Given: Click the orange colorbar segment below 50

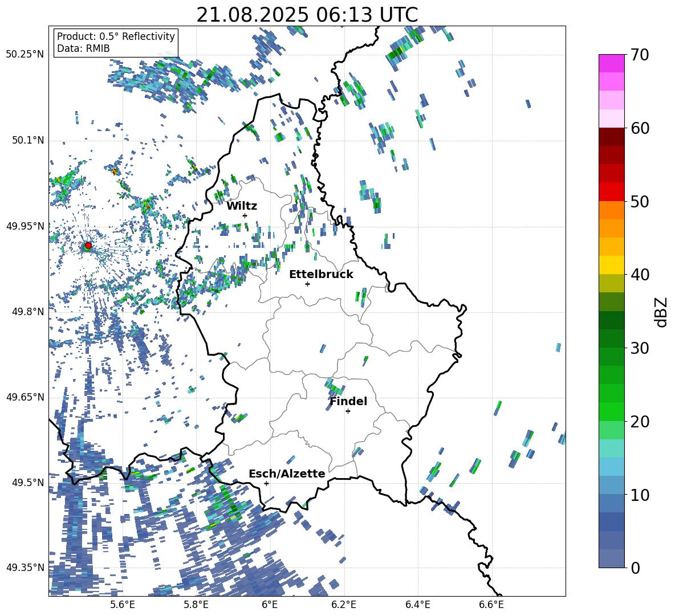Looking at the screenshot, I should [611, 210].
